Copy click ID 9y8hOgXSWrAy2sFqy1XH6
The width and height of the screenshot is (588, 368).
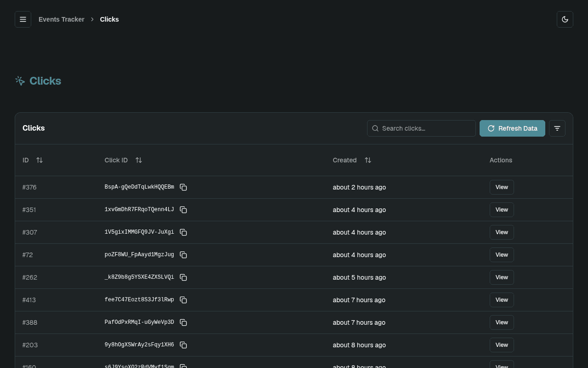(x=183, y=345)
